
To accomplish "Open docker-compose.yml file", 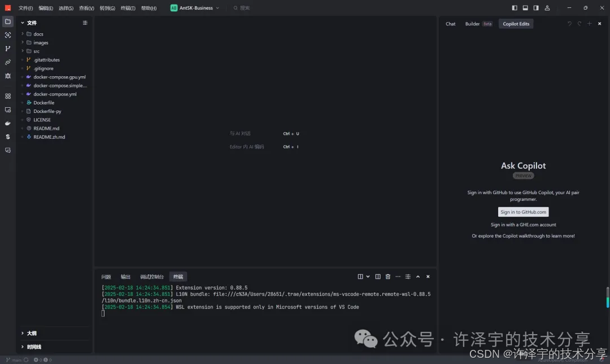I will 54,94.
